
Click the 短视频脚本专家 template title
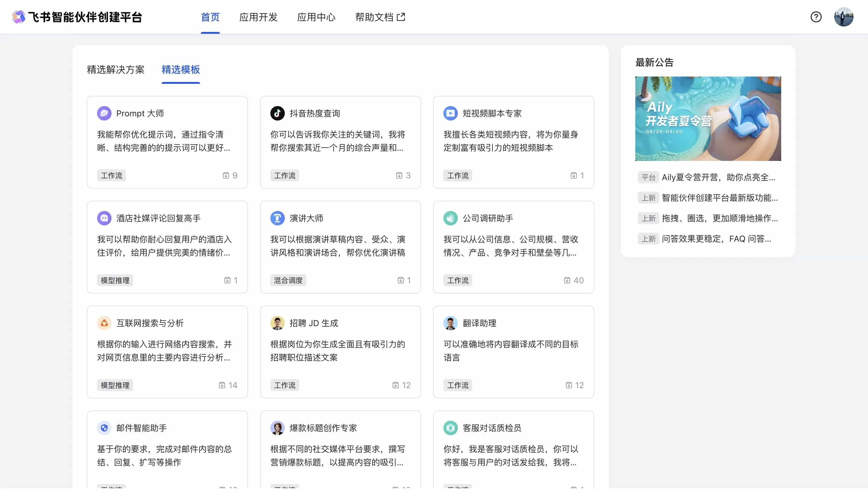coord(492,113)
